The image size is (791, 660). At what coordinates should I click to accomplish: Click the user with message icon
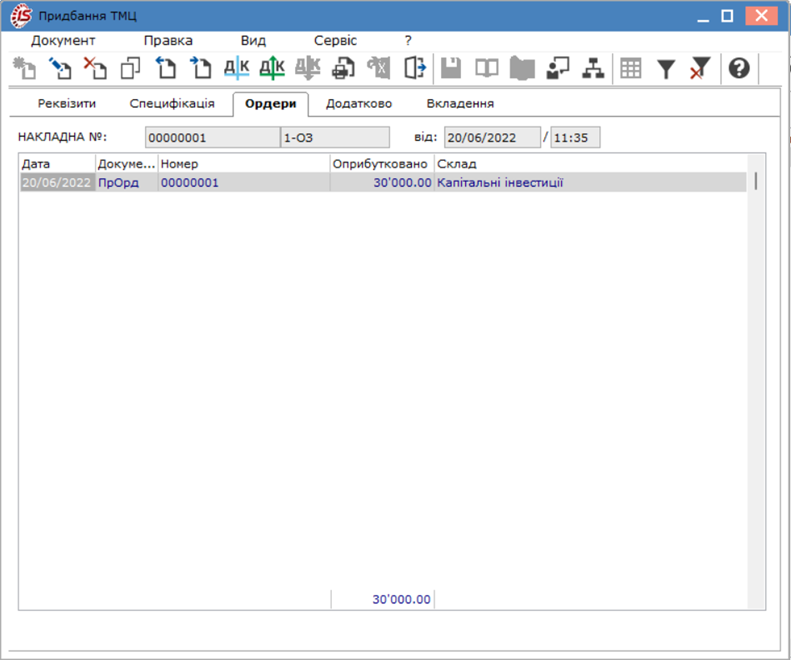(x=557, y=68)
